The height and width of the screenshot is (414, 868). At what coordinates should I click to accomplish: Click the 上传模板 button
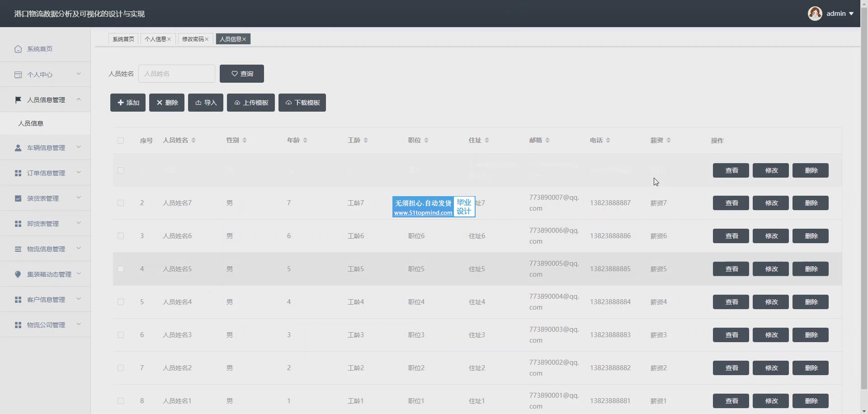click(251, 103)
